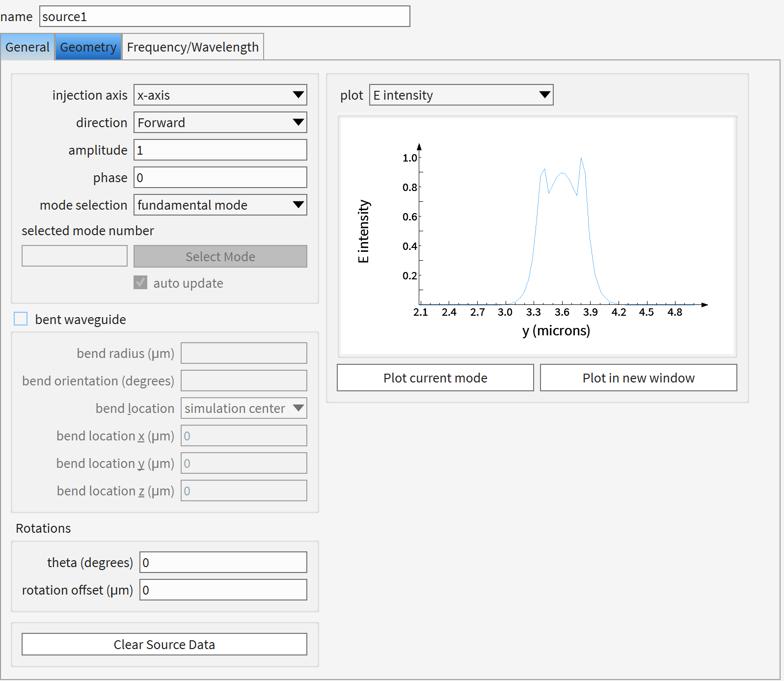This screenshot has height=681, width=784.
Task: Open the plot type dropdown showing E intensity
Action: click(460, 95)
